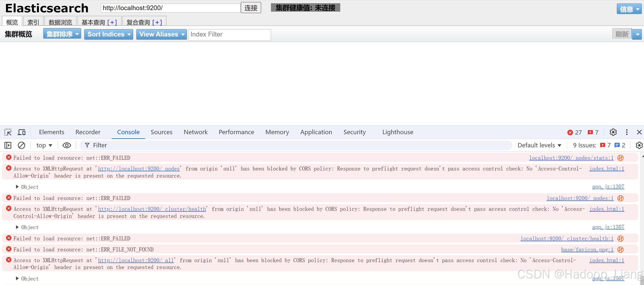Open source link localhost:9200/_nodes/stats:1
This screenshot has height=285, width=644.
pyautogui.click(x=571, y=158)
